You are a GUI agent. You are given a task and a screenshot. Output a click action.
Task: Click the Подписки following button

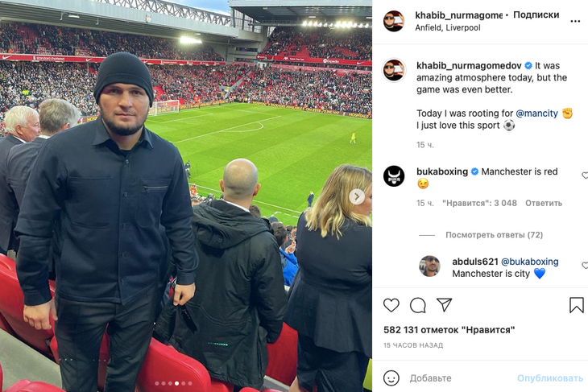(536, 14)
